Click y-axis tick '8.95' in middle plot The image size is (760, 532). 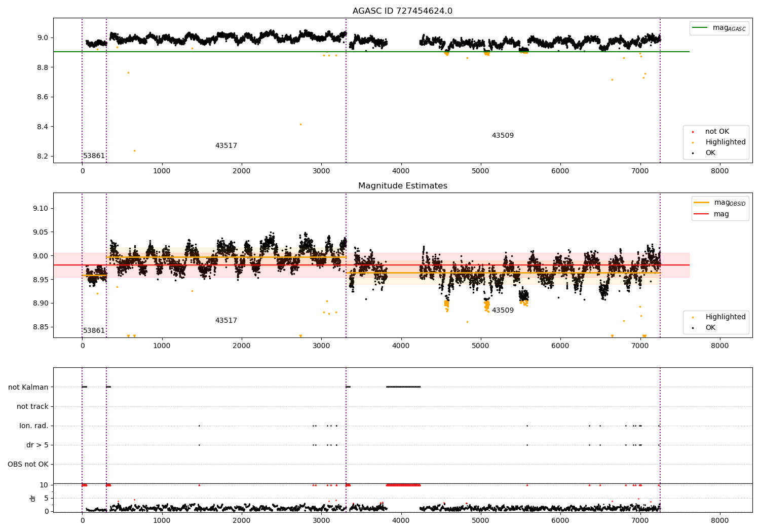click(x=41, y=280)
